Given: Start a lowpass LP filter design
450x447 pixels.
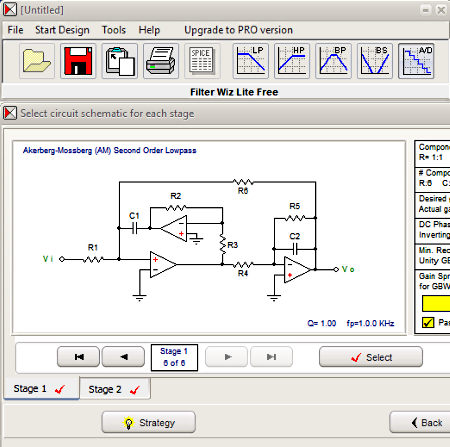Looking at the screenshot, I should [251, 61].
